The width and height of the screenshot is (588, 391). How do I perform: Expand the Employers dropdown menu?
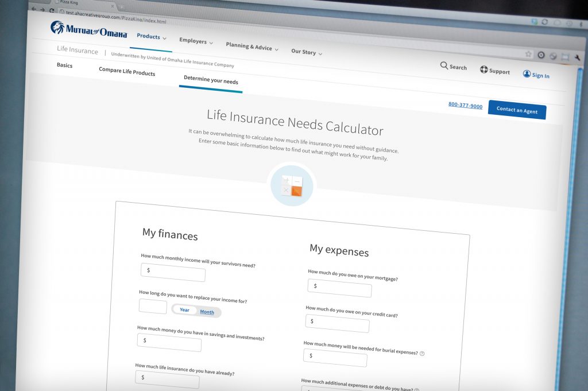coord(196,41)
